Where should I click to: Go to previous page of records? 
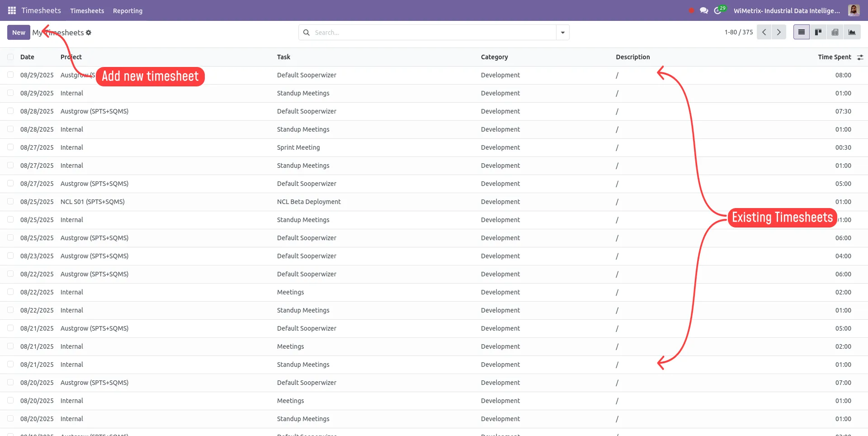point(764,32)
